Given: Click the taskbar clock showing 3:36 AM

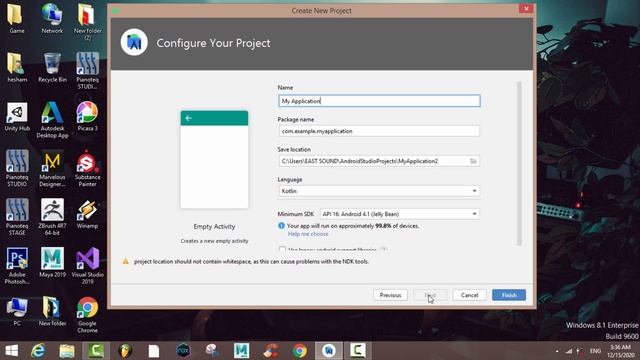Looking at the screenshot, I should (x=620, y=351).
